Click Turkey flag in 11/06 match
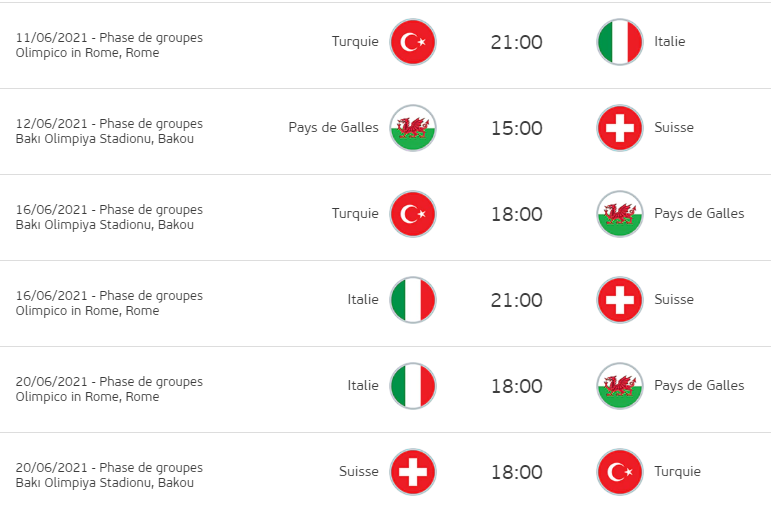The width and height of the screenshot is (771, 509). (413, 42)
